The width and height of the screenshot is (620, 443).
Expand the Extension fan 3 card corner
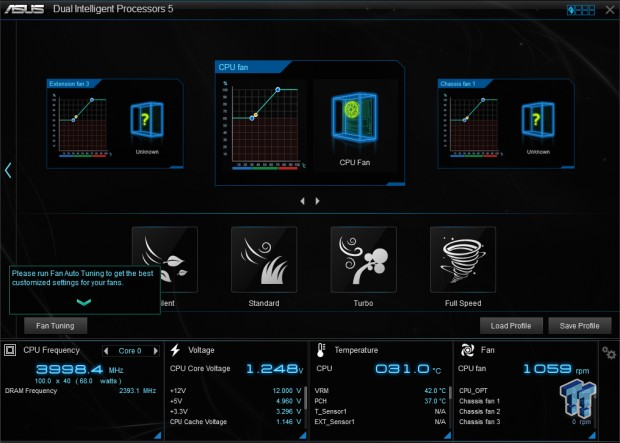point(176,167)
